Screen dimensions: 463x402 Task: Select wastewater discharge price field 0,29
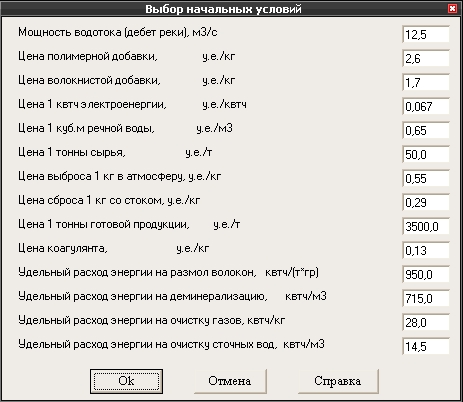click(426, 202)
